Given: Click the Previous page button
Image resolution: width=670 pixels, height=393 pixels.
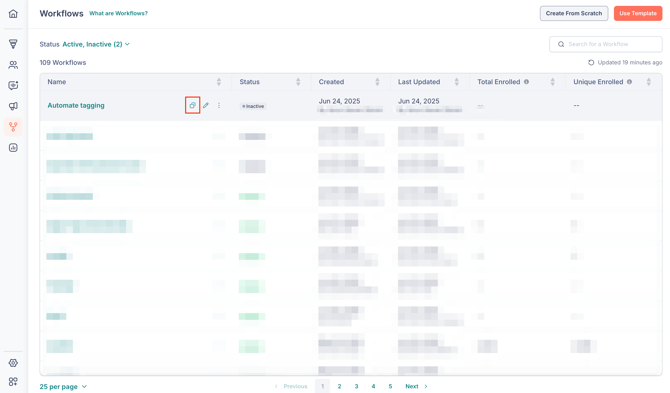Looking at the screenshot, I should pos(291,386).
